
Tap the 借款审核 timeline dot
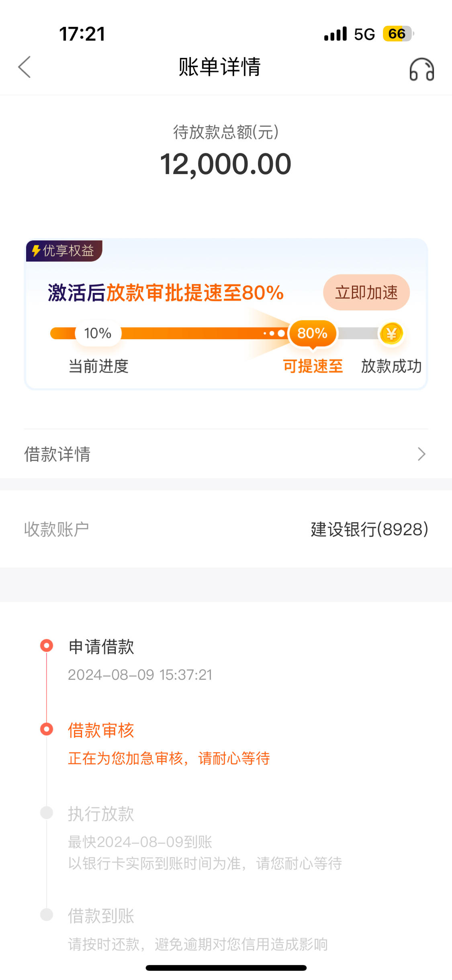47,729
